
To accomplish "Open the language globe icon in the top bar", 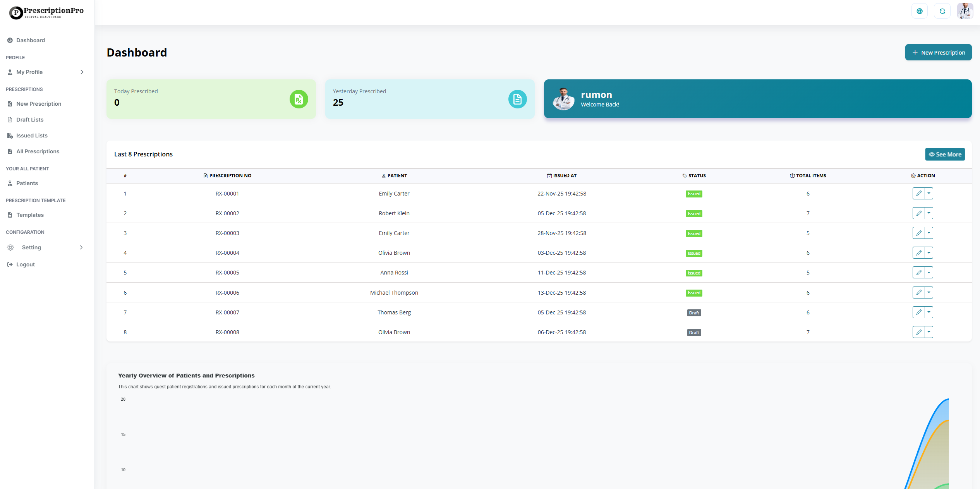I will [920, 11].
